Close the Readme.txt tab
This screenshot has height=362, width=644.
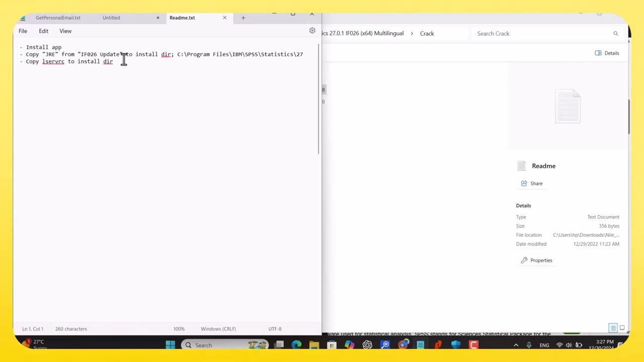(224, 18)
